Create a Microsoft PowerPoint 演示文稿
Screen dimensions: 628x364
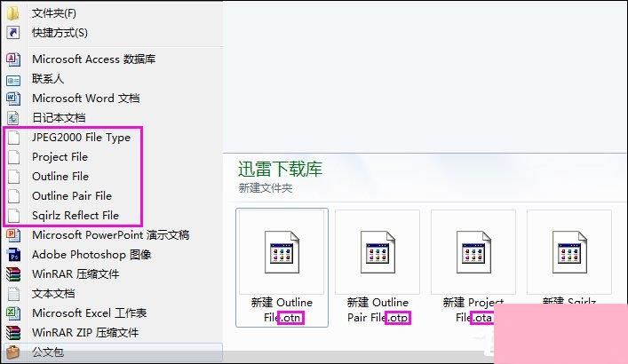(112, 235)
